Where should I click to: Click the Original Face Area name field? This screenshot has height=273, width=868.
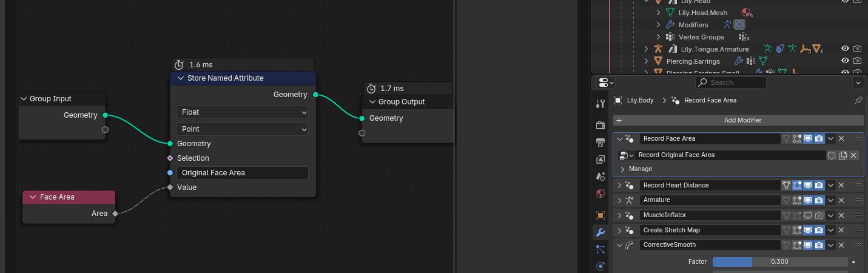click(243, 173)
